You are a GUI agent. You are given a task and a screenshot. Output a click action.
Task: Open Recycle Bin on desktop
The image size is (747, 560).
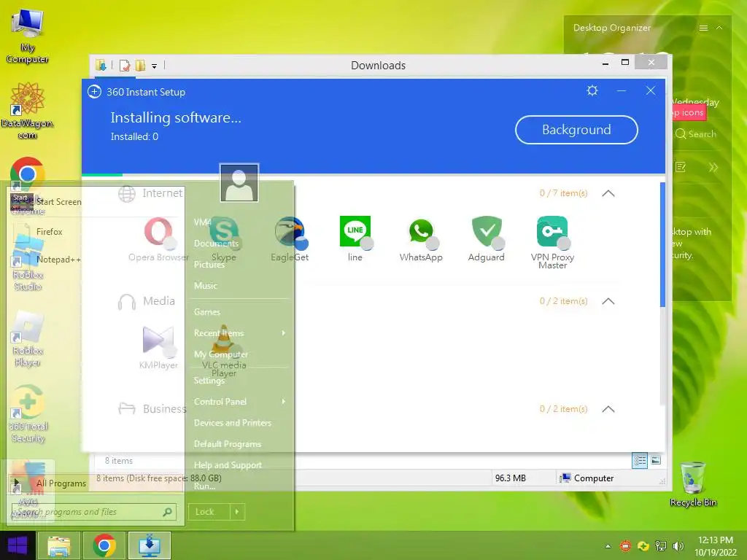[693, 484]
